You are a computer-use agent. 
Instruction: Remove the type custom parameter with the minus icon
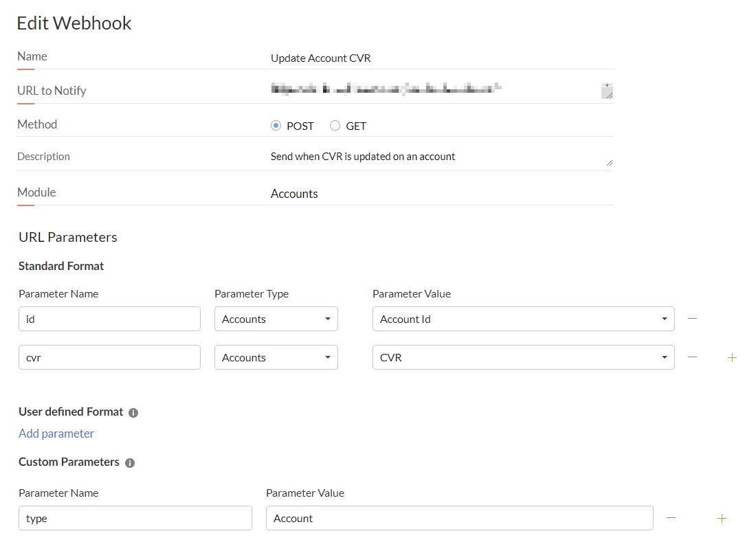click(671, 518)
